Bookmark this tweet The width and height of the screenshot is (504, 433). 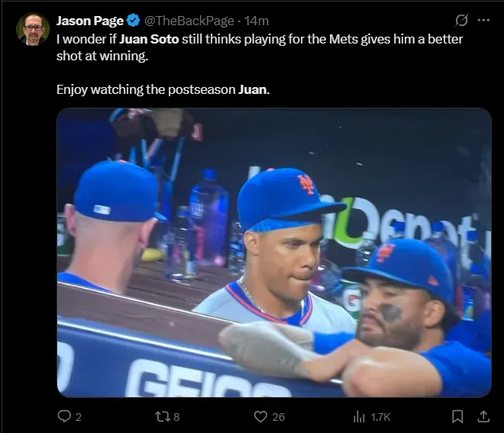pyautogui.click(x=457, y=416)
